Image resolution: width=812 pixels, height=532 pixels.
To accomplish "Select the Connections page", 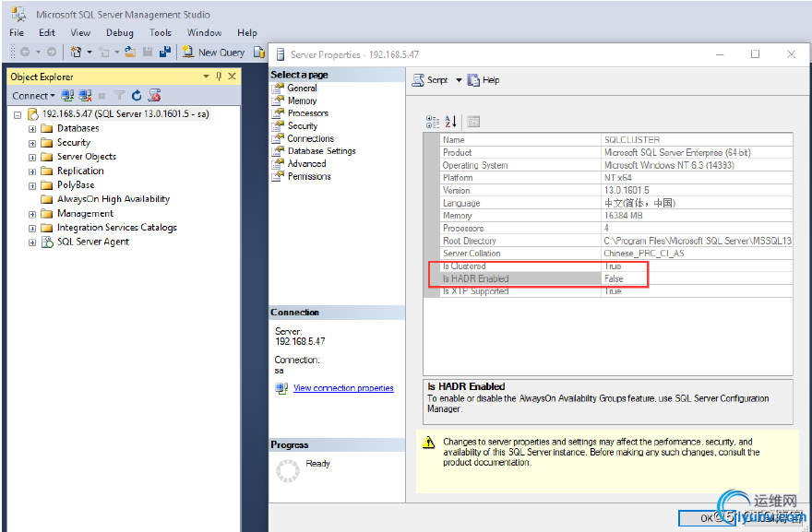I will 311,138.
